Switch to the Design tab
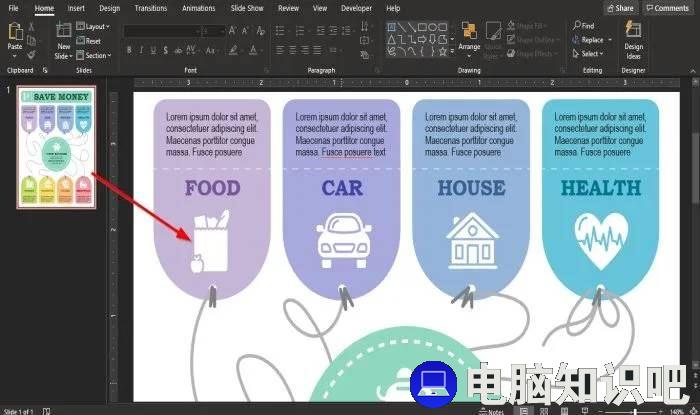 [109, 8]
